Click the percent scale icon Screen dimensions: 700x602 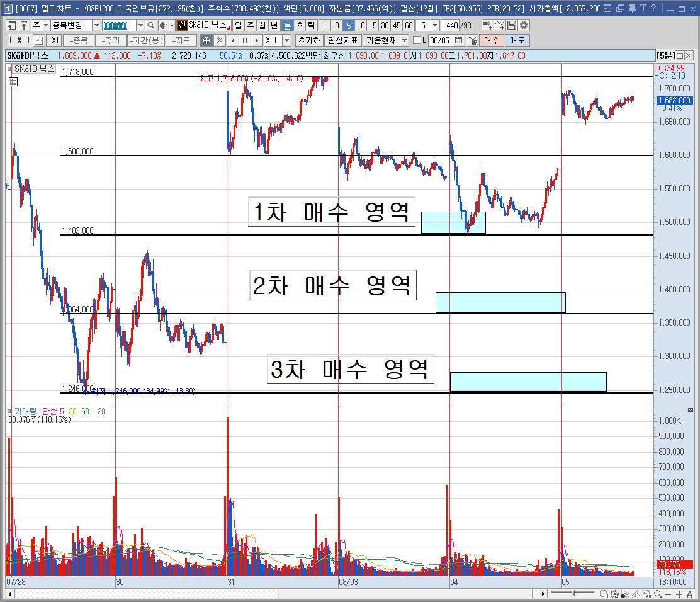tap(219, 41)
